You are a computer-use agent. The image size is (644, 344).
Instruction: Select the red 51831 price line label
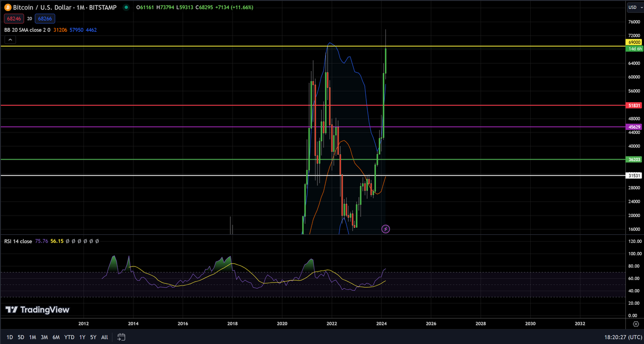(x=633, y=105)
